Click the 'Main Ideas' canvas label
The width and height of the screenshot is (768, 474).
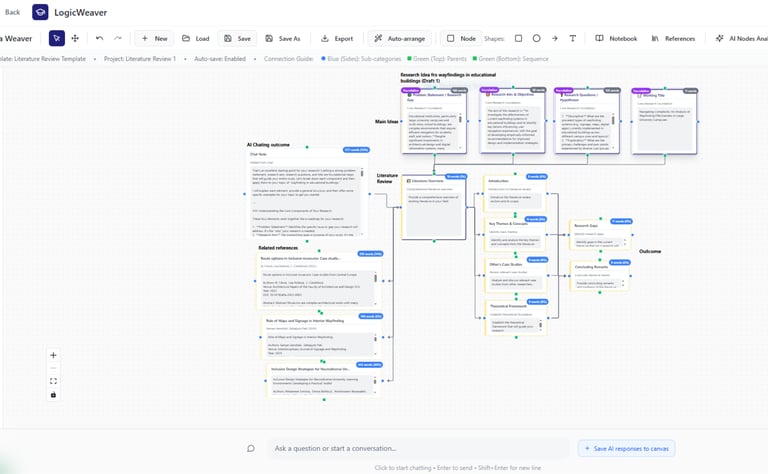pos(386,121)
